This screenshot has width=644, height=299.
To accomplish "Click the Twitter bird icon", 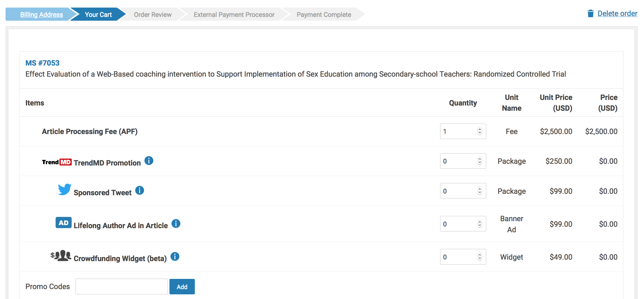I will click(x=64, y=189).
